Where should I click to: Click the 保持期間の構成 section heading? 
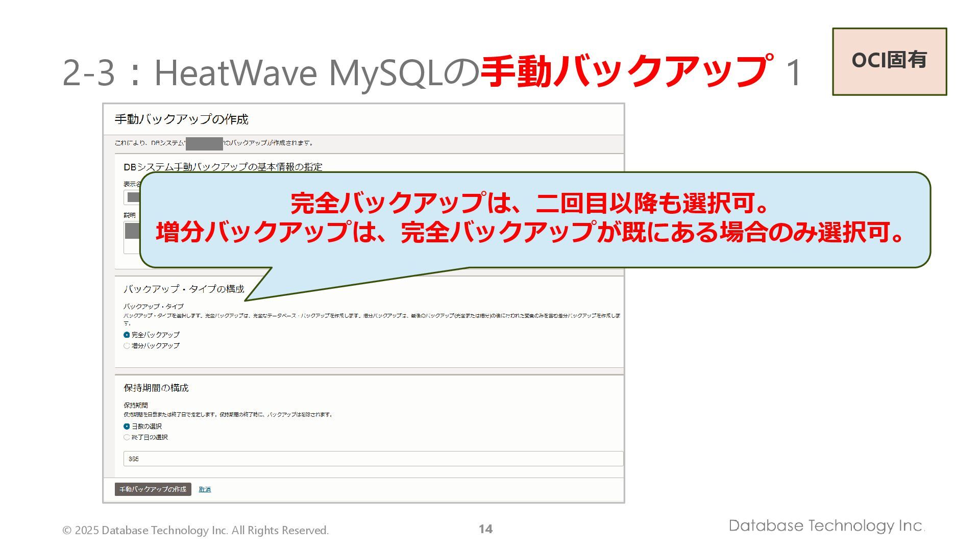coord(156,388)
